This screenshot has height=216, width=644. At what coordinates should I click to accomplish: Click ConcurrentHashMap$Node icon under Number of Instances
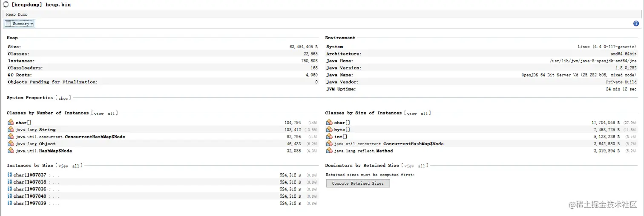coord(11,137)
